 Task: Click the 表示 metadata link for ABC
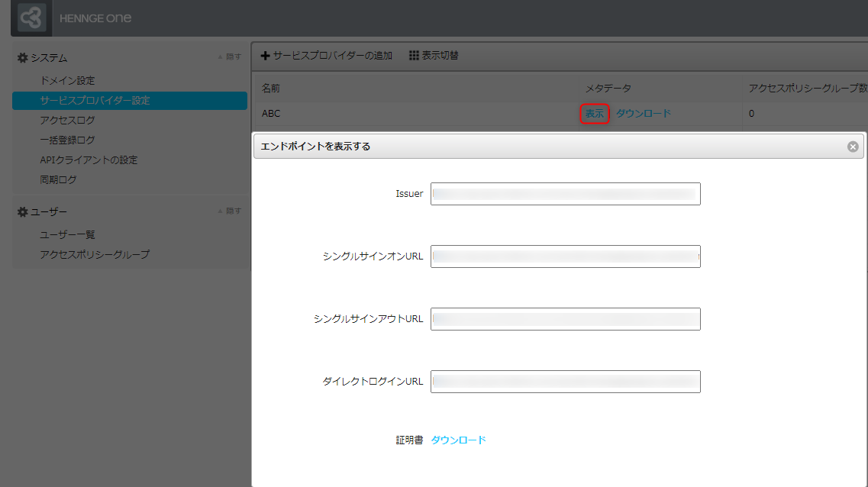595,114
